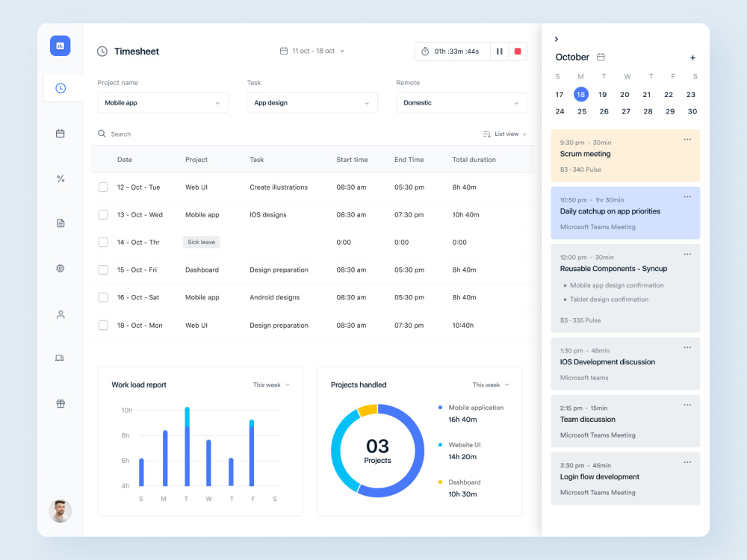Viewport: 747px width, 560px height.
Task: Click the Timesheet clock header icon
Action: [102, 52]
